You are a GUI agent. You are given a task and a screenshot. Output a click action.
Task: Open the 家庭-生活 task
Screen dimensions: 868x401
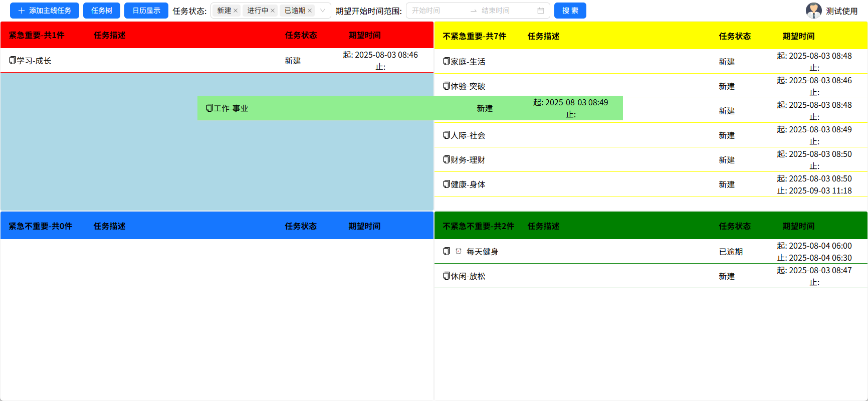(x=468, y=62)
